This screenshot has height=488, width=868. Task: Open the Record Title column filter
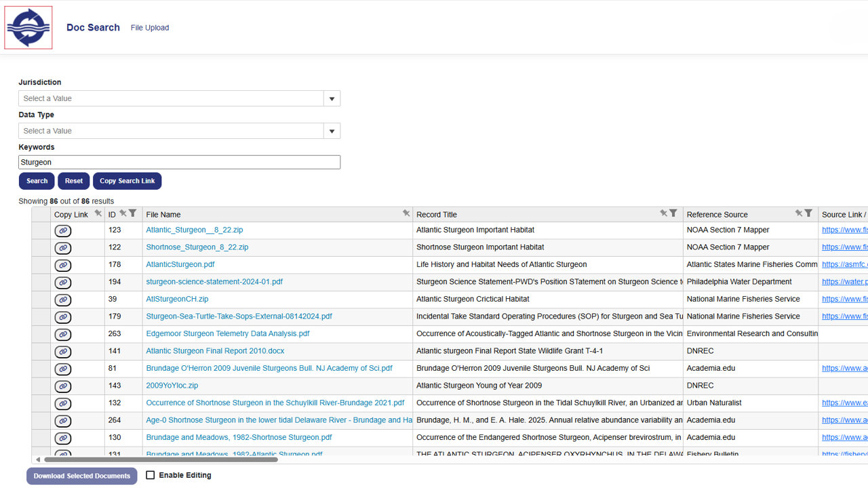(x=673, y=213)
